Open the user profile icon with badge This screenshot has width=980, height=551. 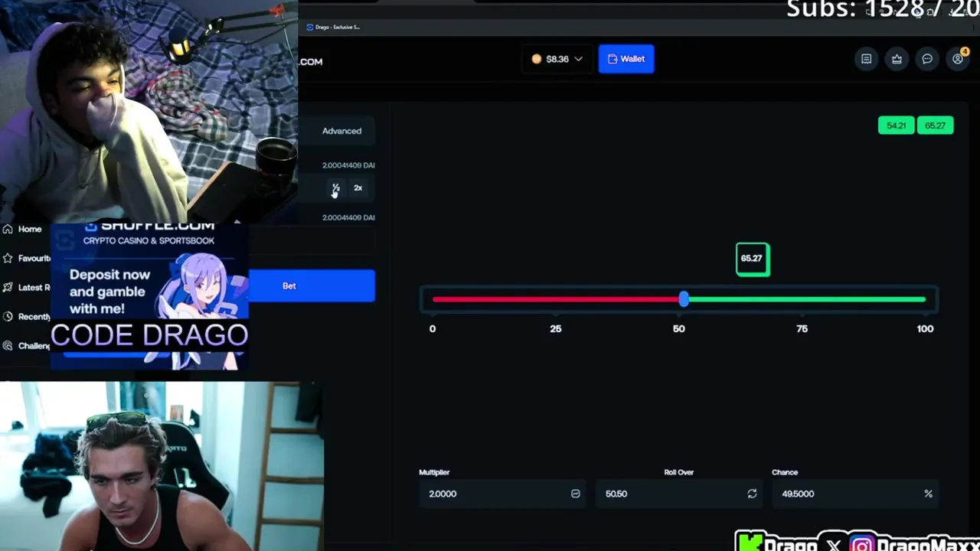coord(958,58)
